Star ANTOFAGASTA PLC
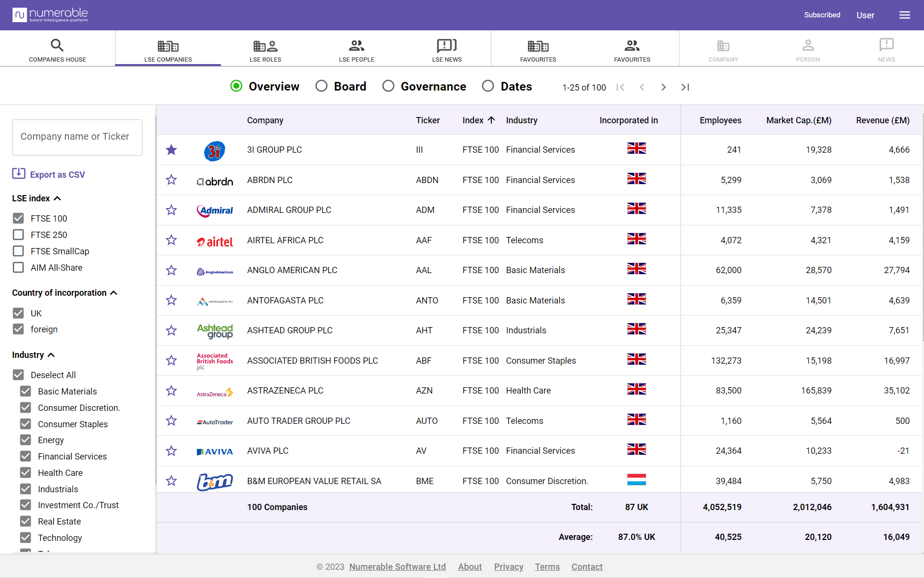This screenshot has height=578, width=924. pos(171,301)
